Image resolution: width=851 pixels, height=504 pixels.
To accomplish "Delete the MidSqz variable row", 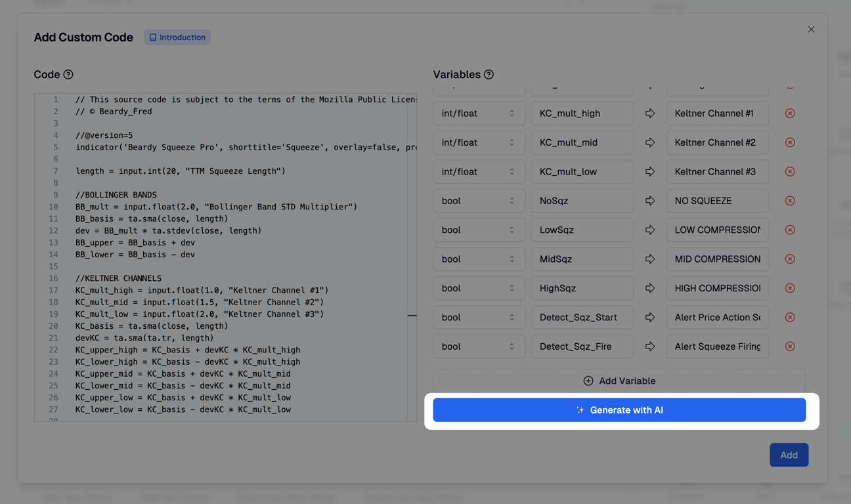I will 790,259.
